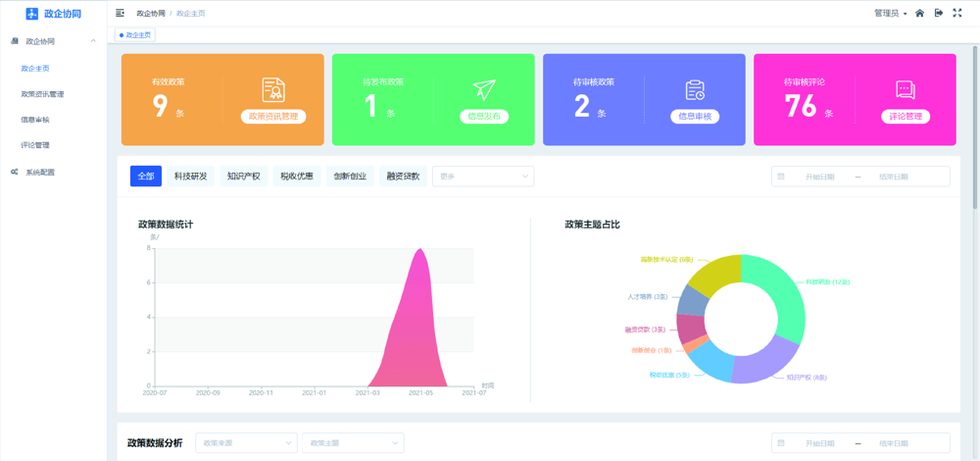Select the 科技研发 filter tag
Screen dimensions: 980x461
191,177
